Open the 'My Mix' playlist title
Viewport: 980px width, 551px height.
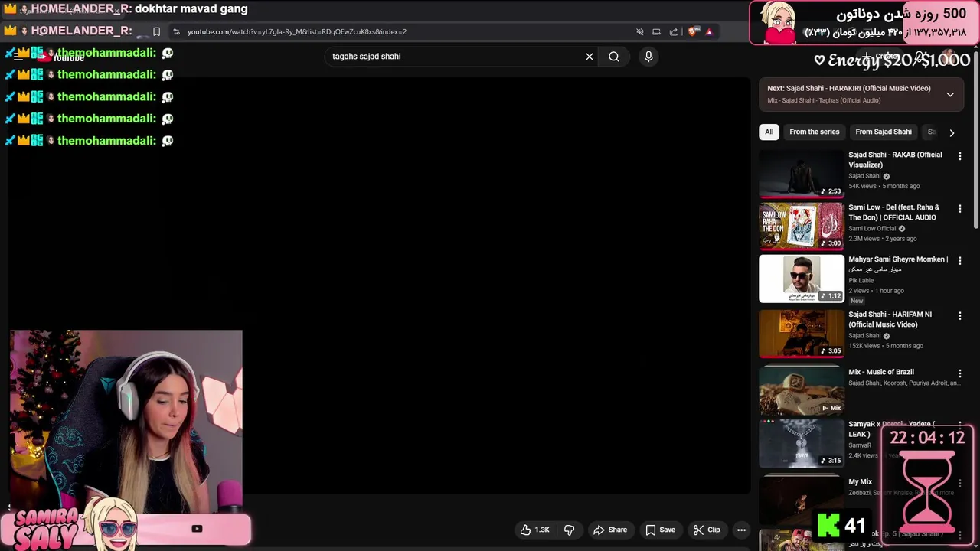(x=860, y=482)
